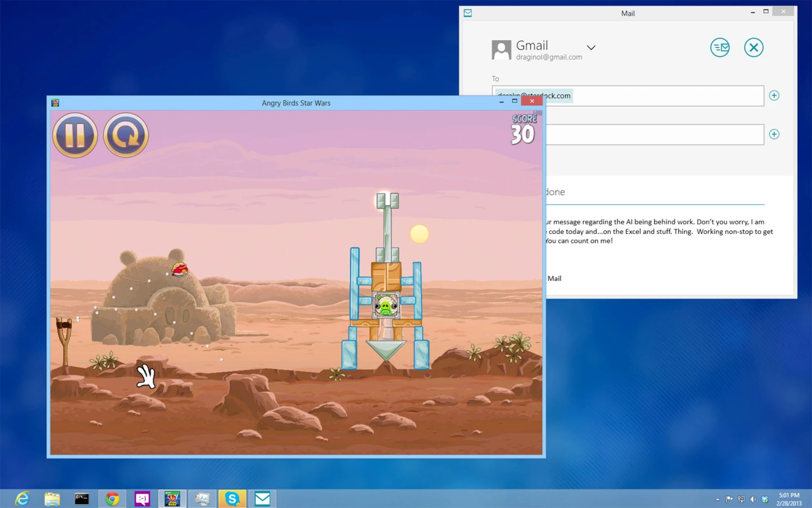Screen dimensions: 812x508
Task: Pause the Angry Birds game
Action: click(75, 135)
